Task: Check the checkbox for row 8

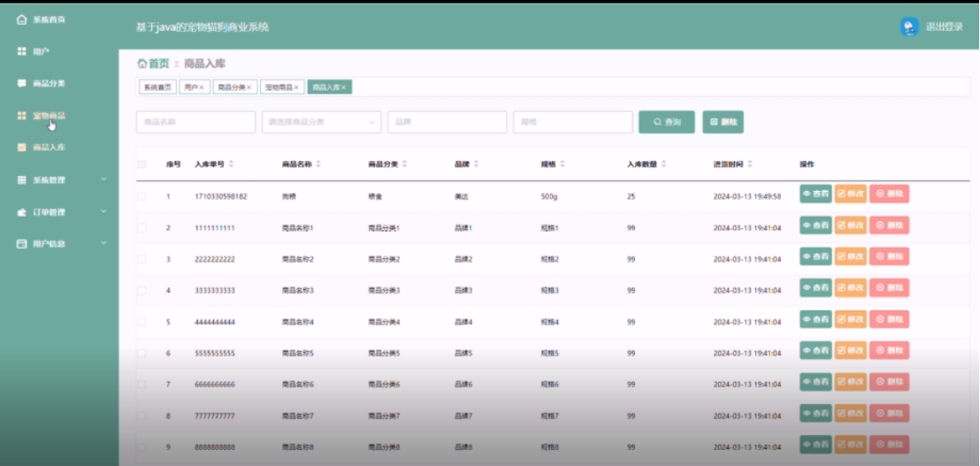Action: [142, 416]
